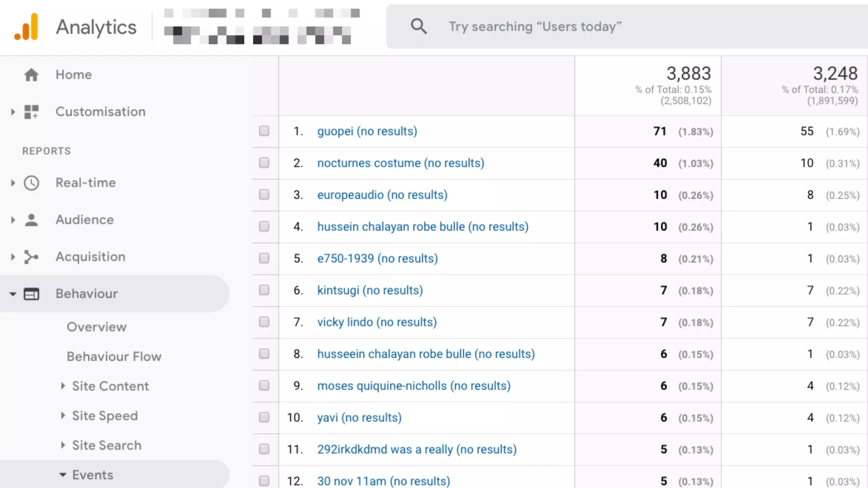Click the Behaviour window icon
This screenshot has height=488, width=868.
(31, 294)
